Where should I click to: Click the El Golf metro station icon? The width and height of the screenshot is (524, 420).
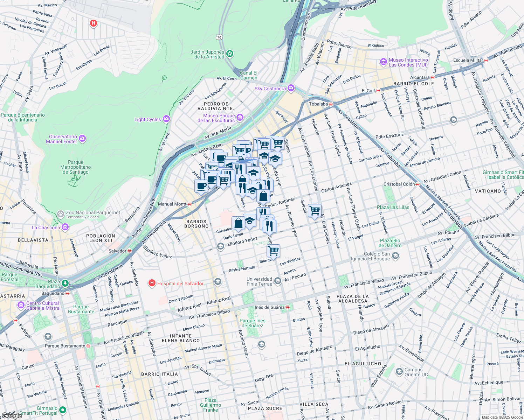point(378,91)
